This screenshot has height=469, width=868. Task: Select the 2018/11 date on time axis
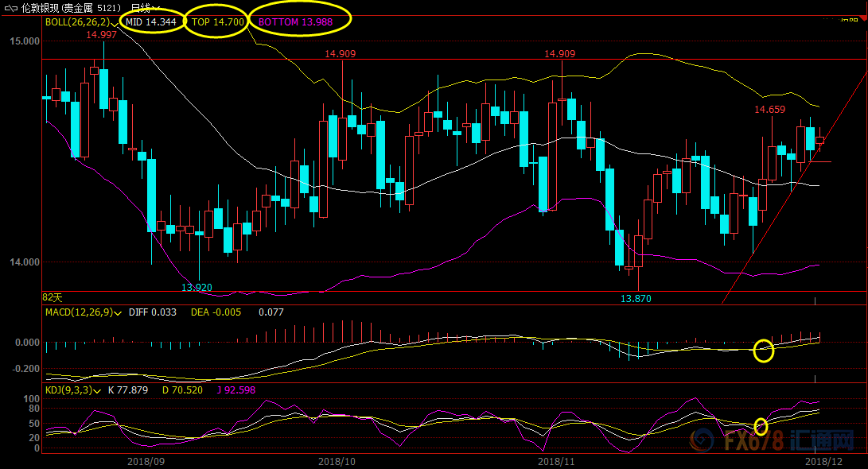coord(557,460)
